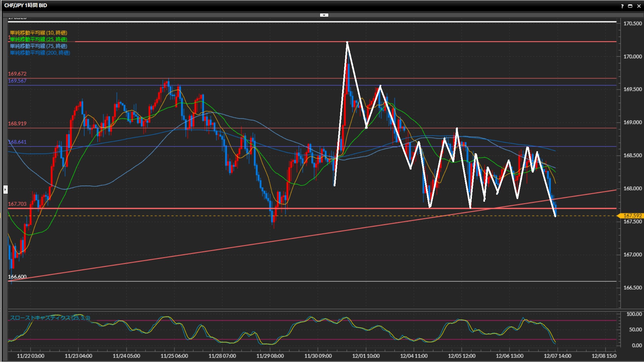Select the 166.600 white line label
Screen dimensions: 644x362
[17, 277]
